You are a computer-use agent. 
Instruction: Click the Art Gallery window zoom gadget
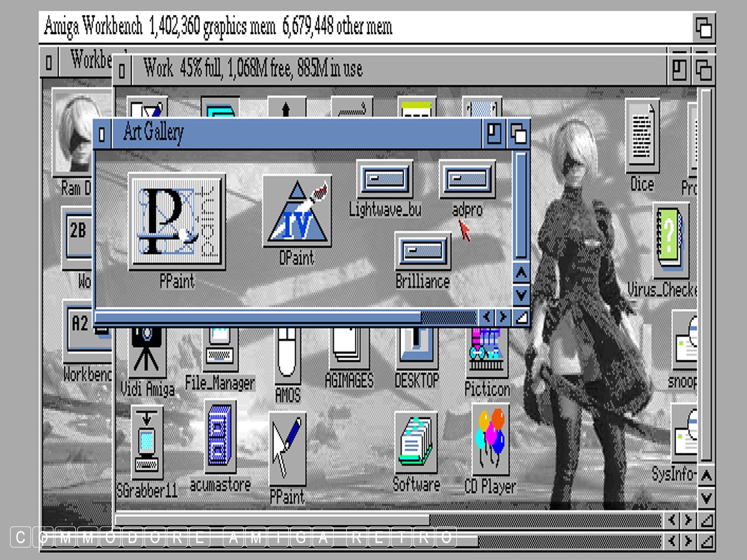[493, 134]
